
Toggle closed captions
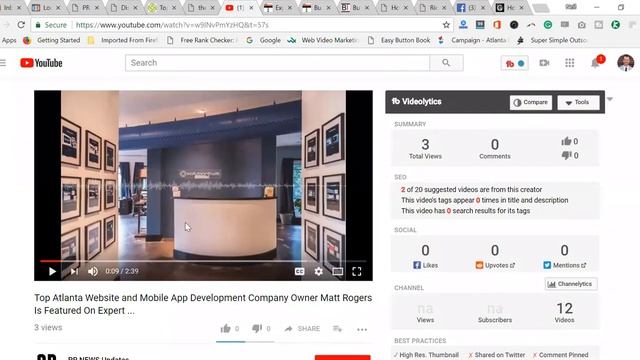point(299,271)
